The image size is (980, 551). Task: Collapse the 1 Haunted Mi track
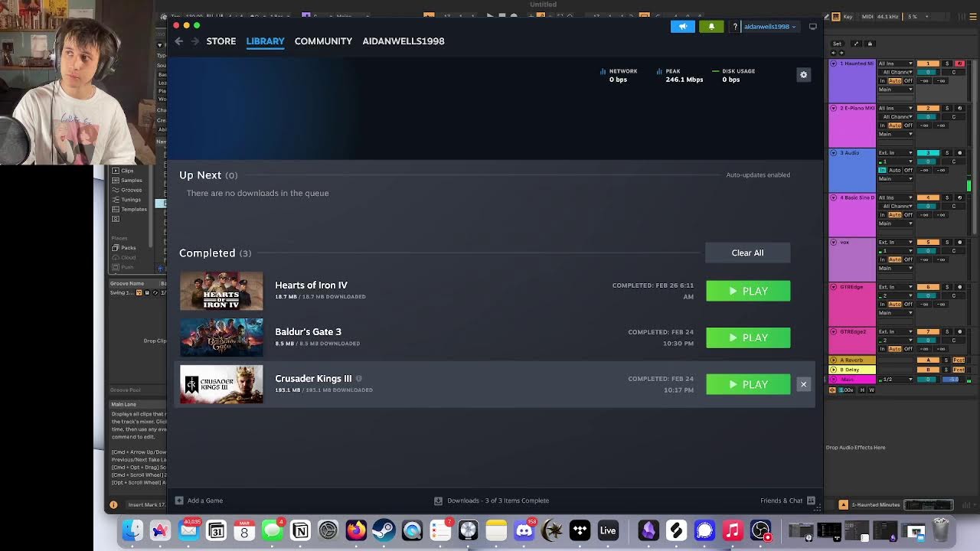(834, 64)
